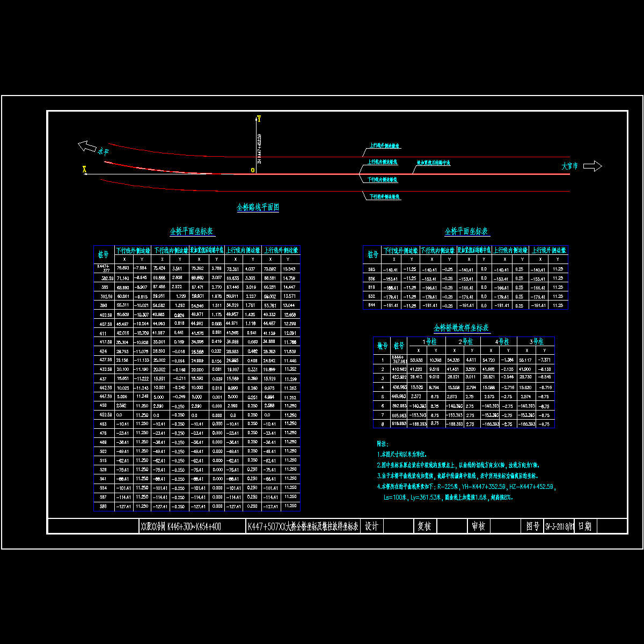Screen dimensions: 644x644
Task: Click the 3号柱 column header
Action: 536,341
